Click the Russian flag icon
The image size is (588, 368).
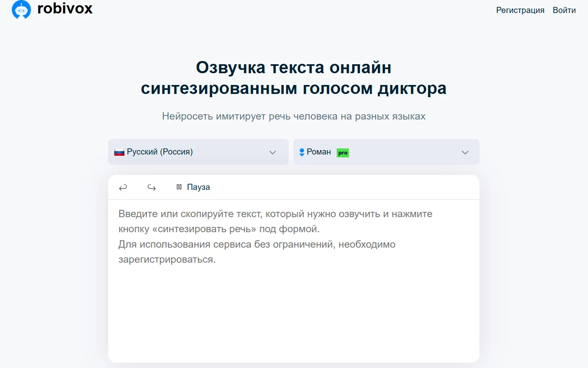119,152
